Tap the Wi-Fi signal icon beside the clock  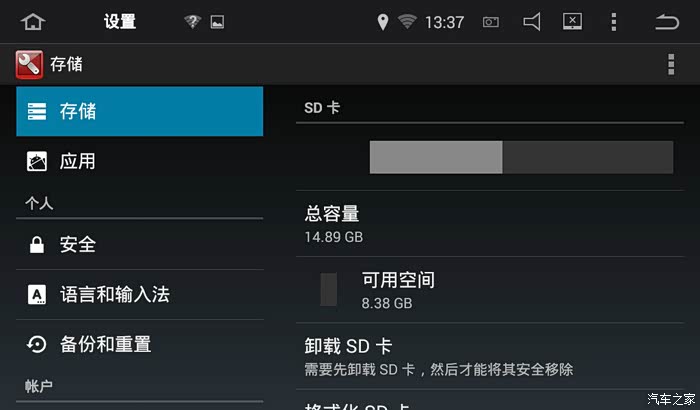pyautogui.click(x=407, y=21)
